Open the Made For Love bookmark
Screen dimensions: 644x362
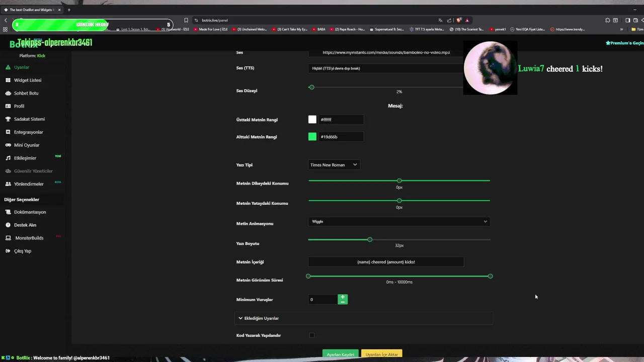pyautogui.click(x=210, y=29)
